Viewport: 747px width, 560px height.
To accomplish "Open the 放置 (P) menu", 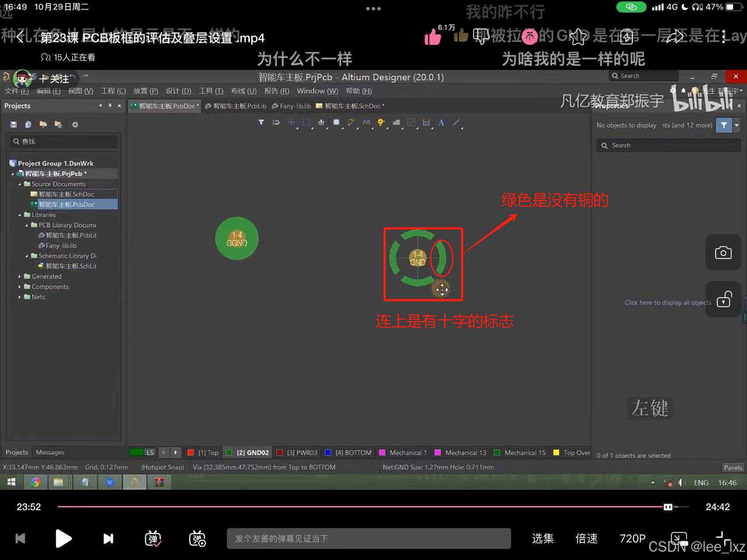I will coord(146,91).
